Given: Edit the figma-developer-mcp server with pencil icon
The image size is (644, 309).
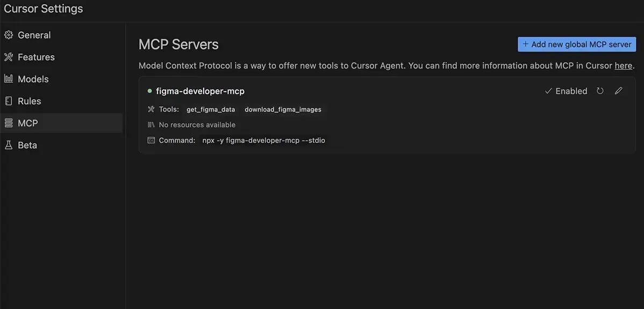Looking at the screenshot, I should tap(619, 91).
